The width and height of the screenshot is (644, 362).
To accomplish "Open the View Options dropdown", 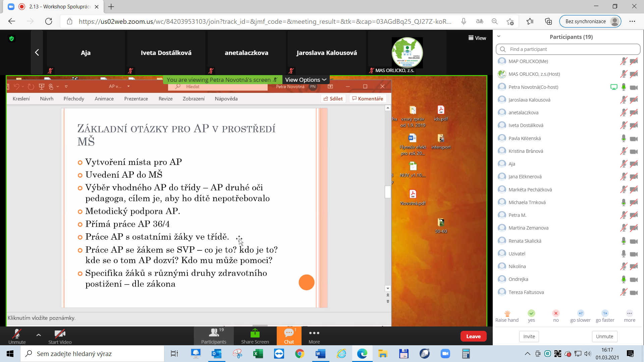I will pyautogui.click(x=305, y=79).
